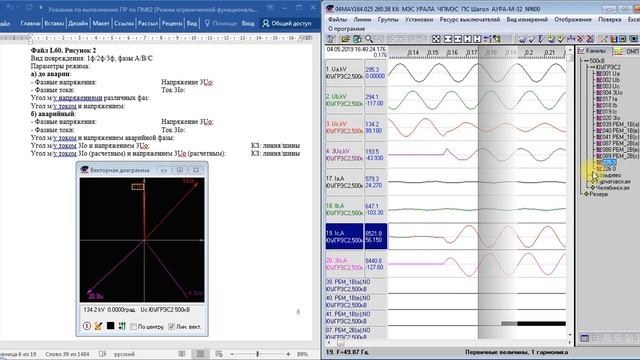This screenshot has width=640, height=360.
Task: Enable the 'По центру' checkbox
Action: (x=133, y=327)
